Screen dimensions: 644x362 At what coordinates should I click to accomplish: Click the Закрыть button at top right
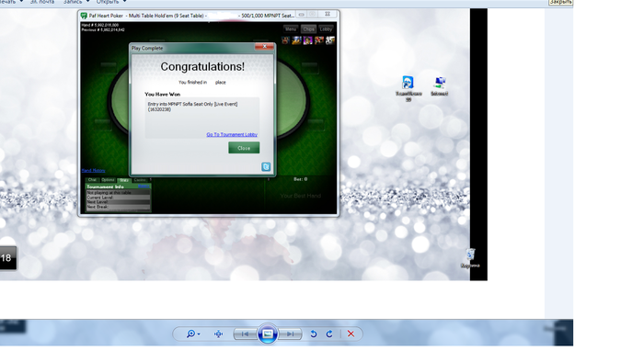(x=560, y=2)
